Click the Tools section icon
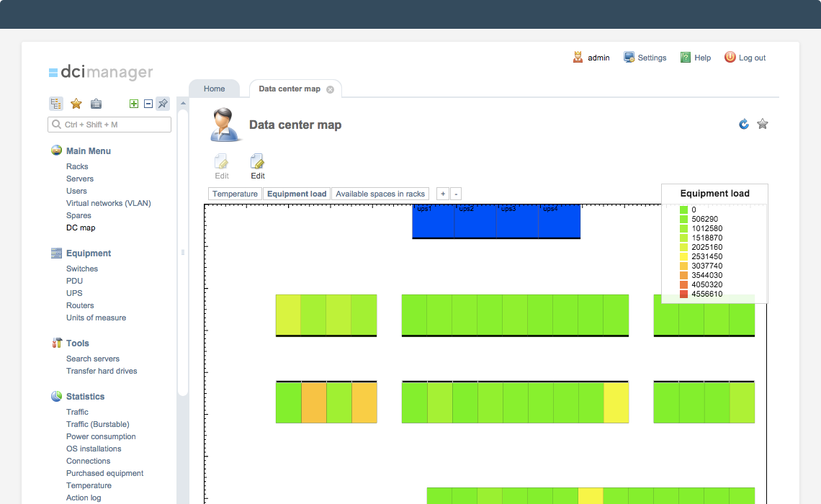 (57, 343)
